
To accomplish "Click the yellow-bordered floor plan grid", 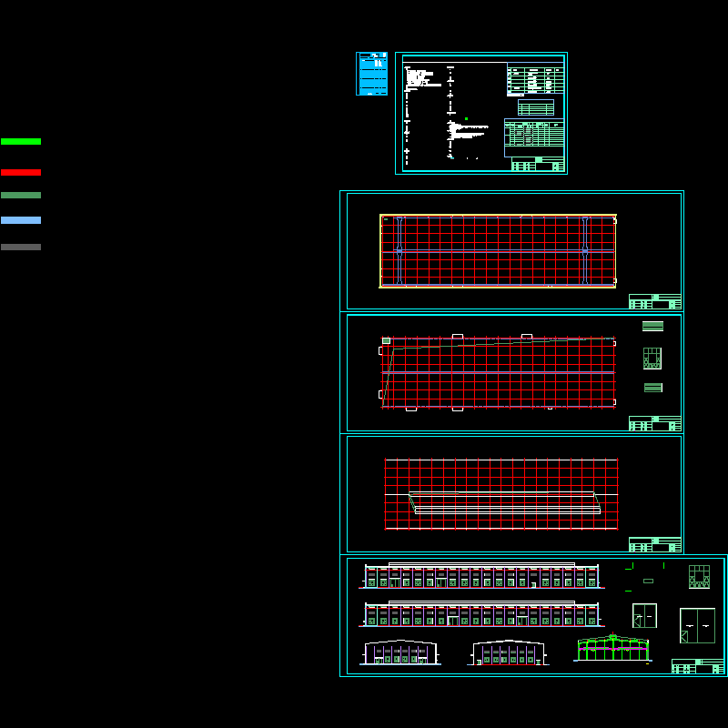I will pos(498,251).
